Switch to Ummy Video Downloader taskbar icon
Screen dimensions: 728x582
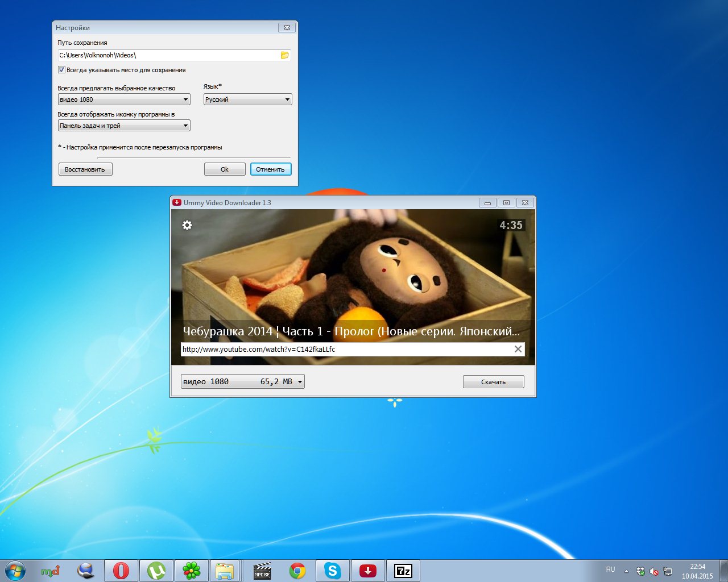(367, 571)
